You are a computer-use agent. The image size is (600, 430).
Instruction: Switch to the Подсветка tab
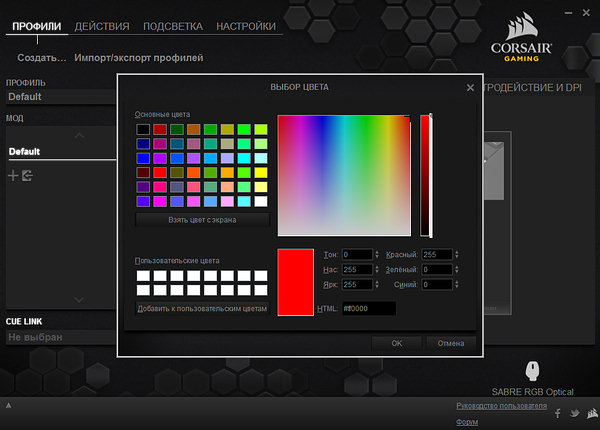[172, 26]
